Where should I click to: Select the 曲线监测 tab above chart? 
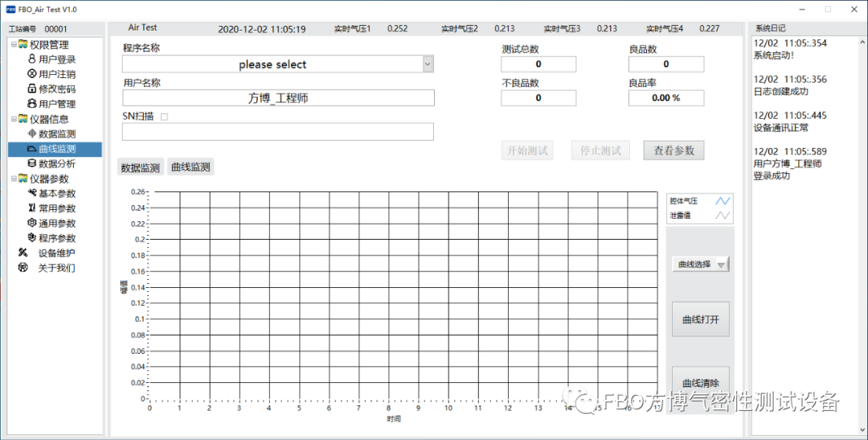click(x=190, y=167)
